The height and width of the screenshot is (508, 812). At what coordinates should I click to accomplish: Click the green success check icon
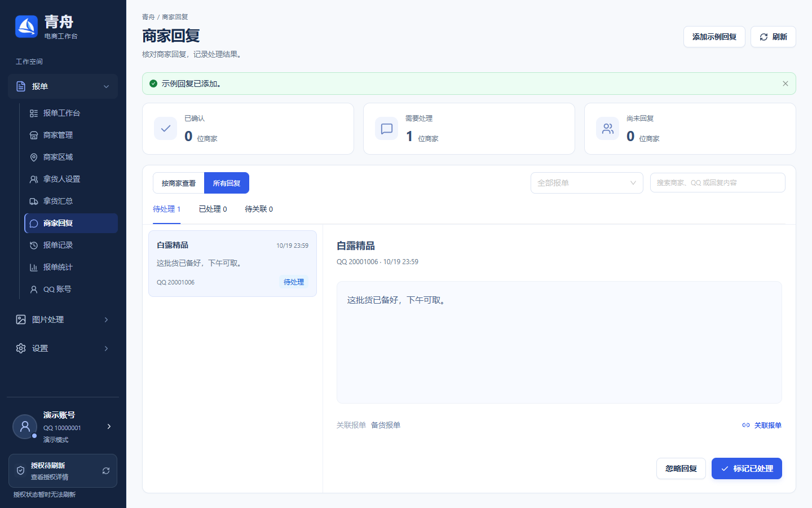(153, 84)
